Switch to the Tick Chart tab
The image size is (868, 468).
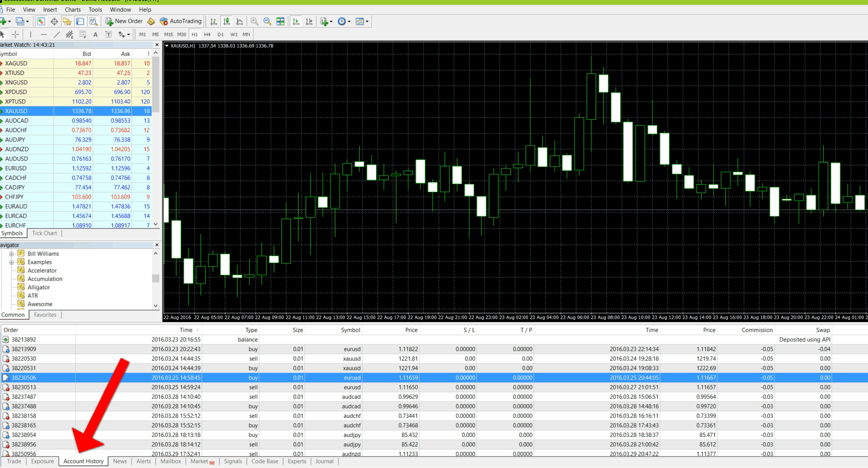[x=44, y=233]
